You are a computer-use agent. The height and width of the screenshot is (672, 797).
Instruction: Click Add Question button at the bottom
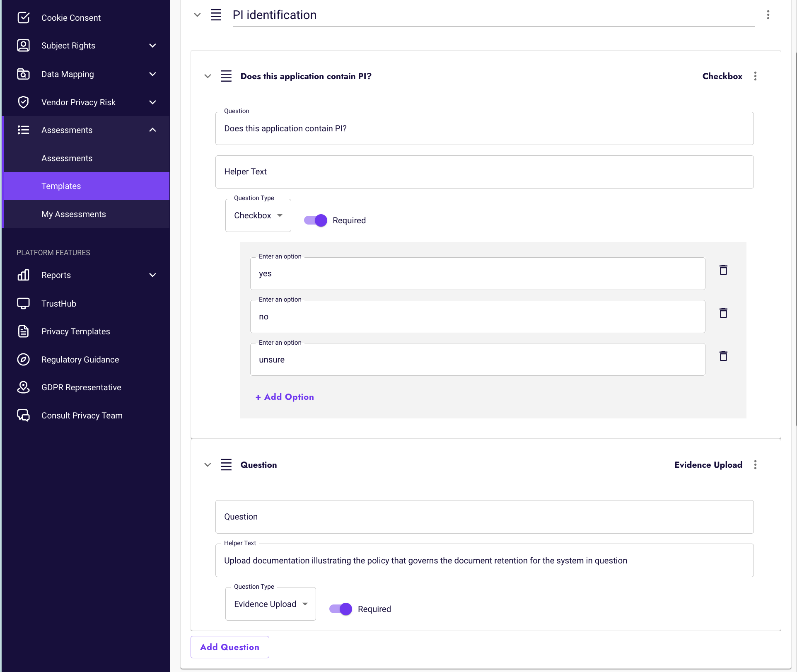point(230,647)
